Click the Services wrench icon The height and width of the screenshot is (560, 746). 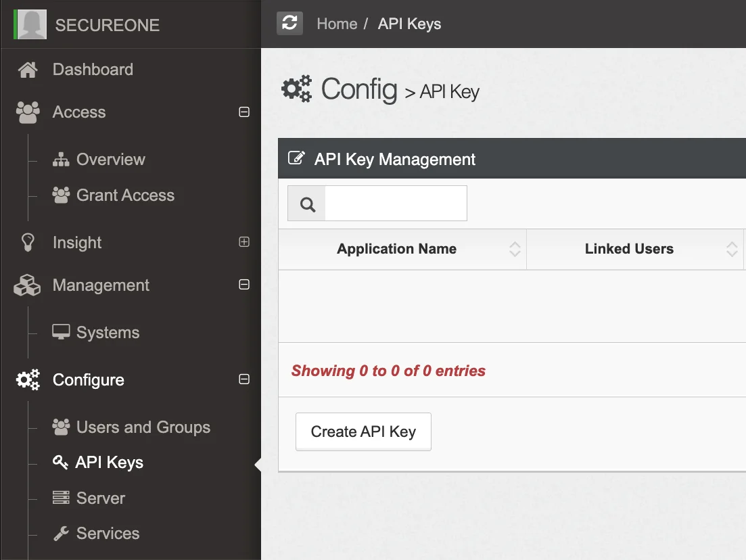[x=61, y=534]
